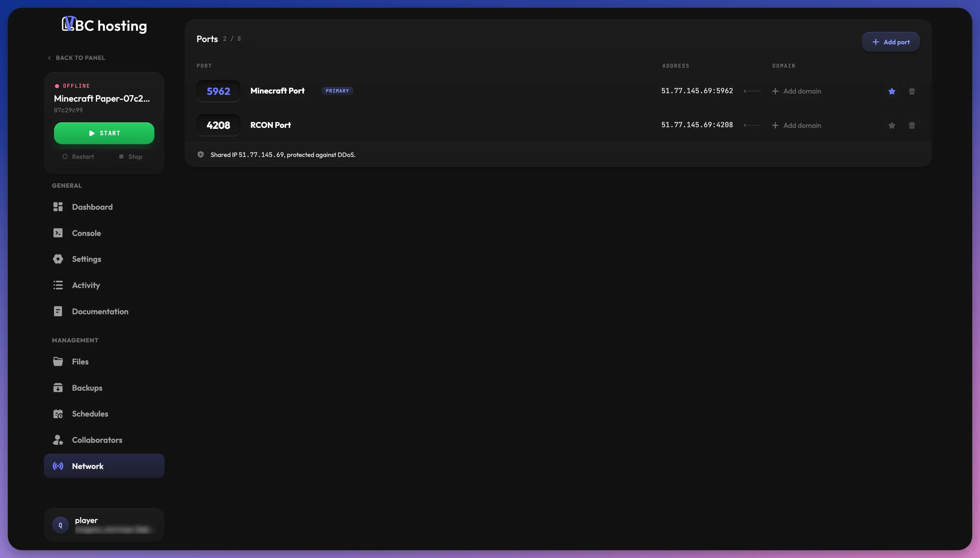Open the Documentation page
This screenshot has width=980, height=558.
pyautogui.click(x=104, y=311)
